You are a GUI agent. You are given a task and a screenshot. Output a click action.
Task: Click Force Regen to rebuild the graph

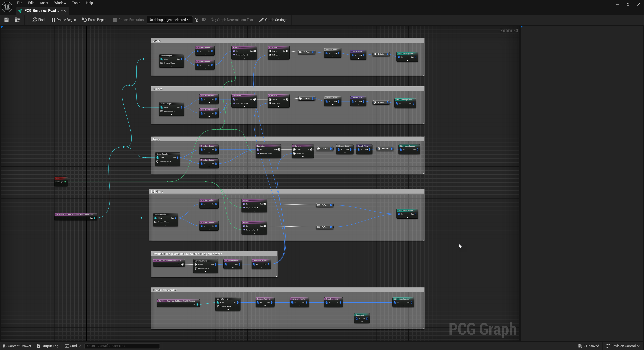94,20
